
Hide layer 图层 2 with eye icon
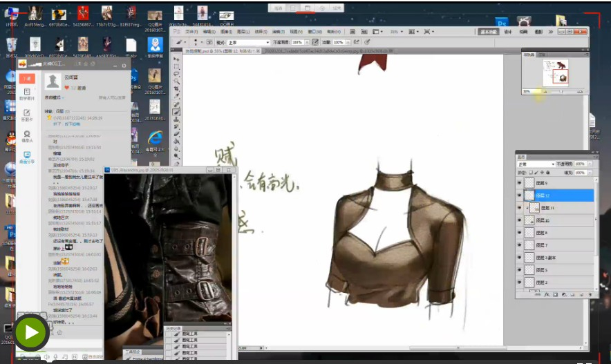(519, 282)
